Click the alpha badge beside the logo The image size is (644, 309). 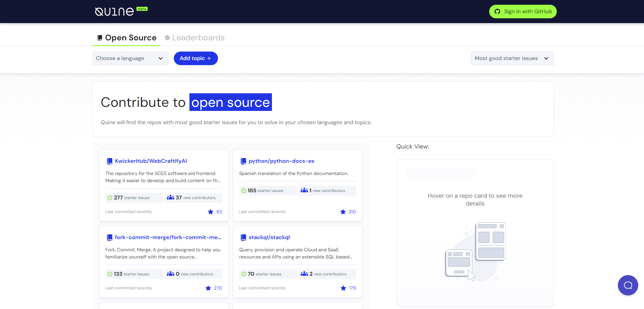(142, 9)
